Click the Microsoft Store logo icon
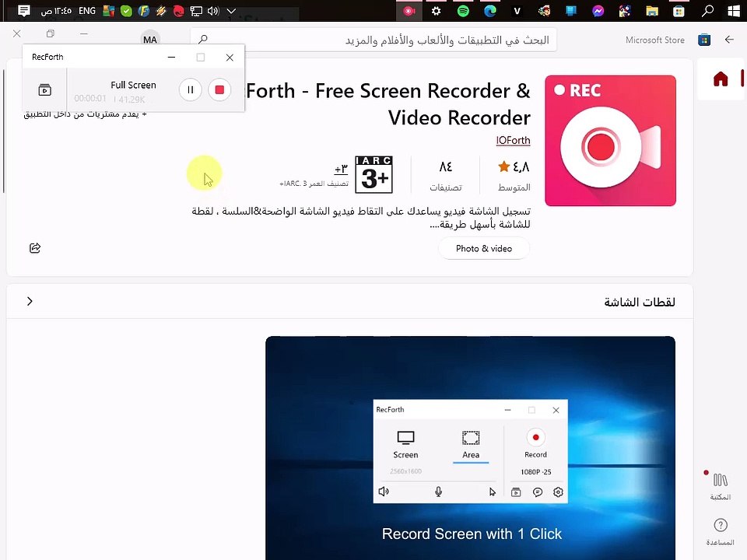This screenshot has height=560, width=747. [x=704, y=40]
